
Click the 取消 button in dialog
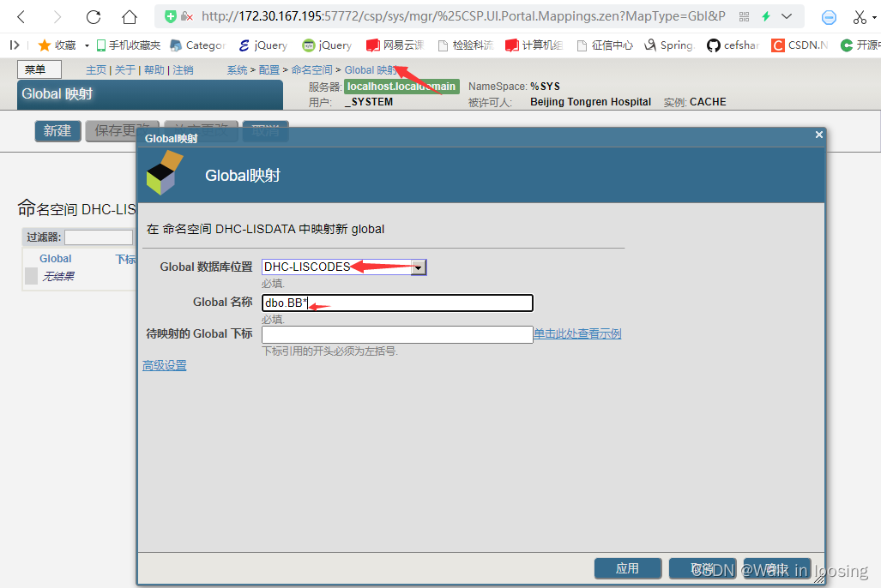pyautogui.click(x=703, y=568)
